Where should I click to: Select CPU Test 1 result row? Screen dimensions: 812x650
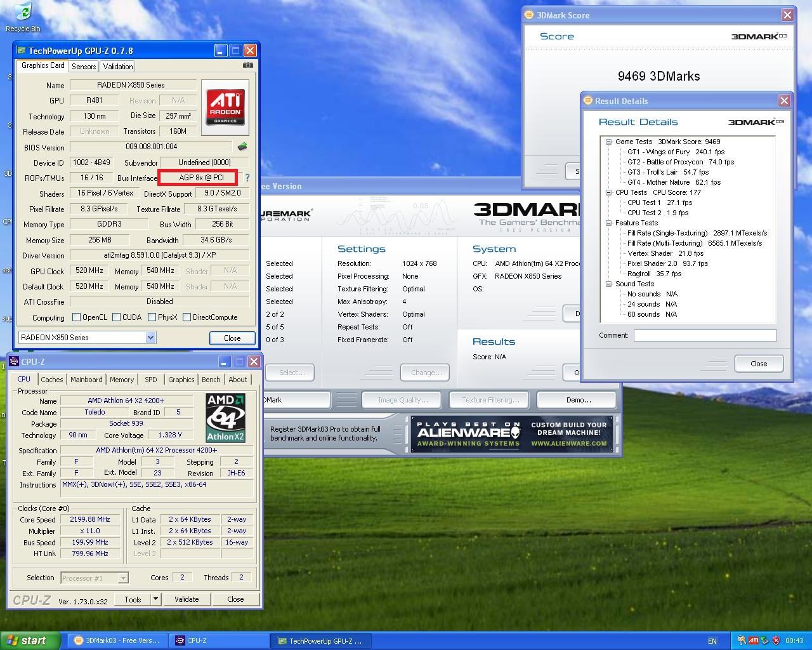[659, 203]
